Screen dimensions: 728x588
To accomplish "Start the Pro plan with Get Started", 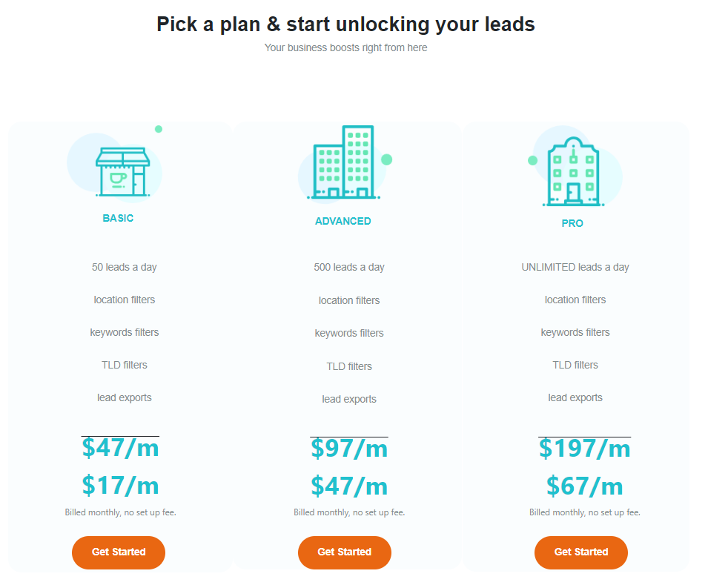I will pyautogui.click(x=580, y=552).
